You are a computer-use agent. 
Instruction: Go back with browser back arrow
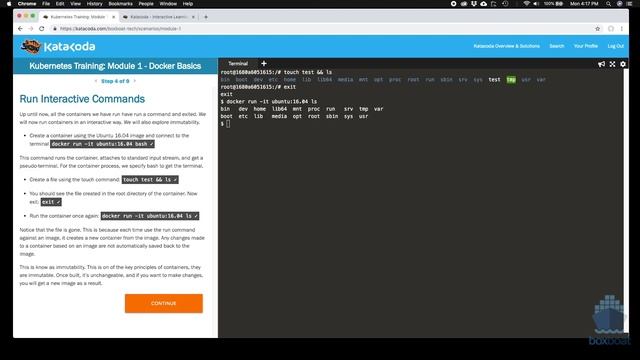pos(20,29)
